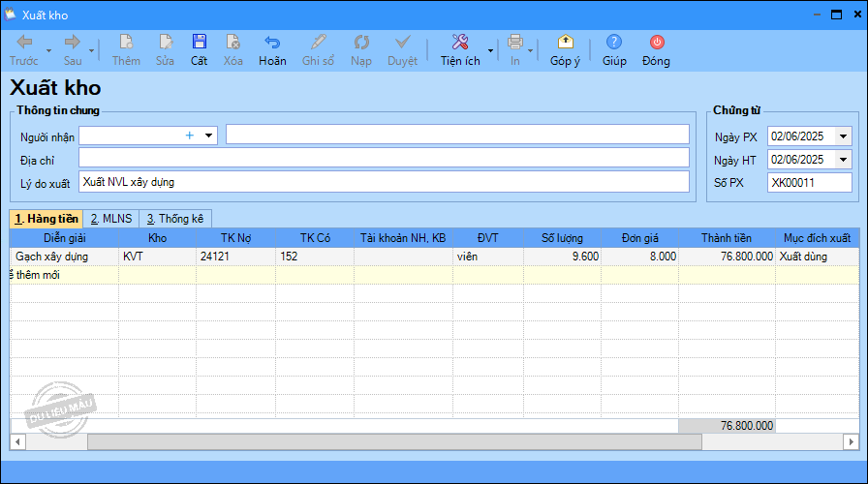Screen dimensions: 868x484
Task: Switch to the MLNS tab
Action: (110, 219)
